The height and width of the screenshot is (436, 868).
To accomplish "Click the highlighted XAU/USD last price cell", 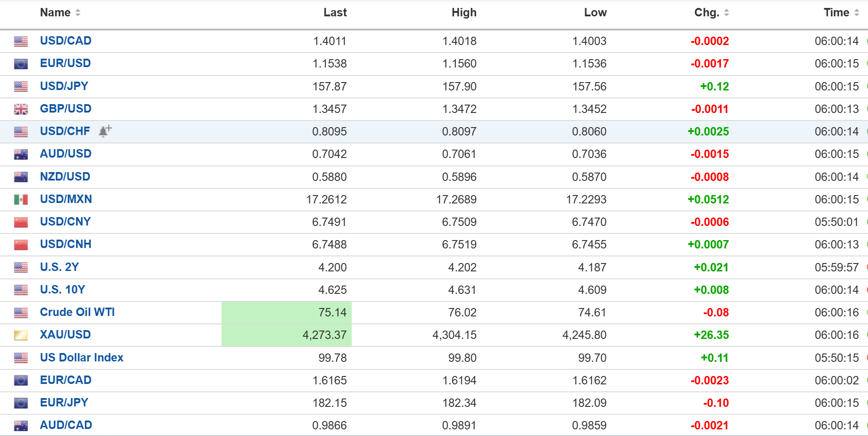I will pos(286,335).
